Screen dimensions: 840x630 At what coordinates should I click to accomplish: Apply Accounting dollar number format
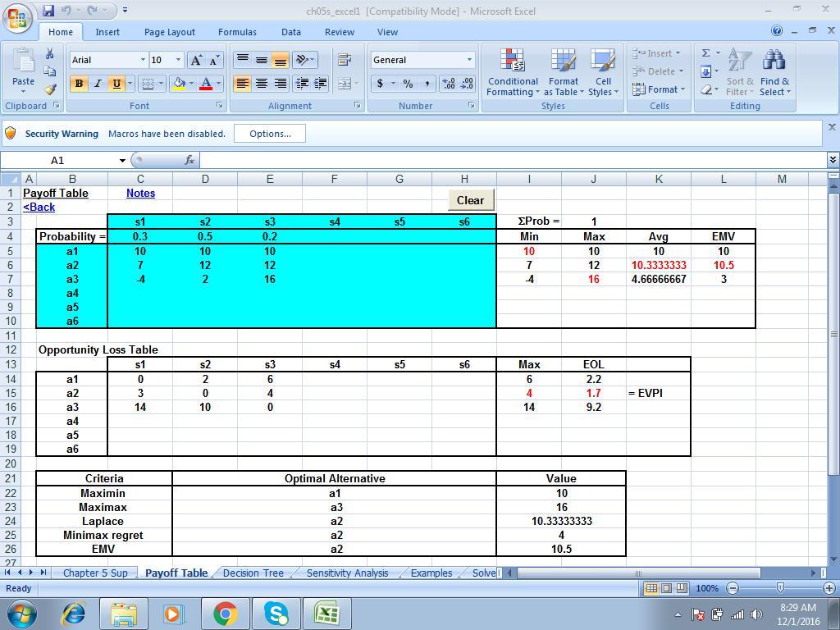click(380, 84)
